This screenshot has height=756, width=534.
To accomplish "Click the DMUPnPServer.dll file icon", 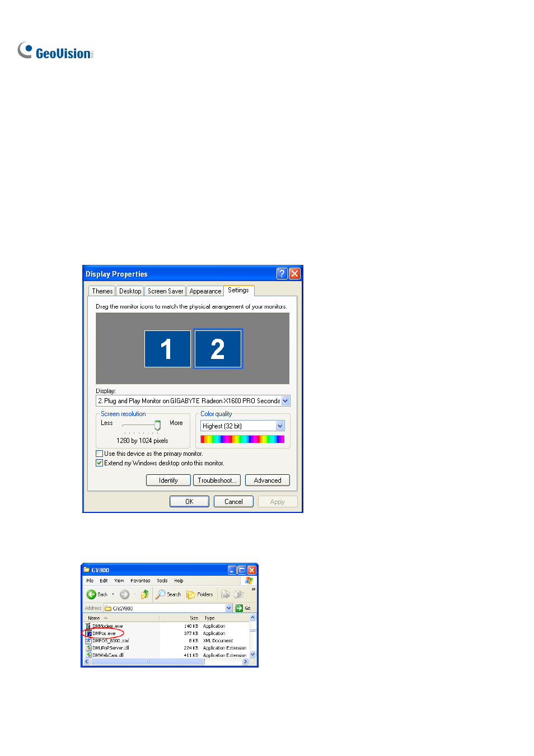I will click(88, 648).
